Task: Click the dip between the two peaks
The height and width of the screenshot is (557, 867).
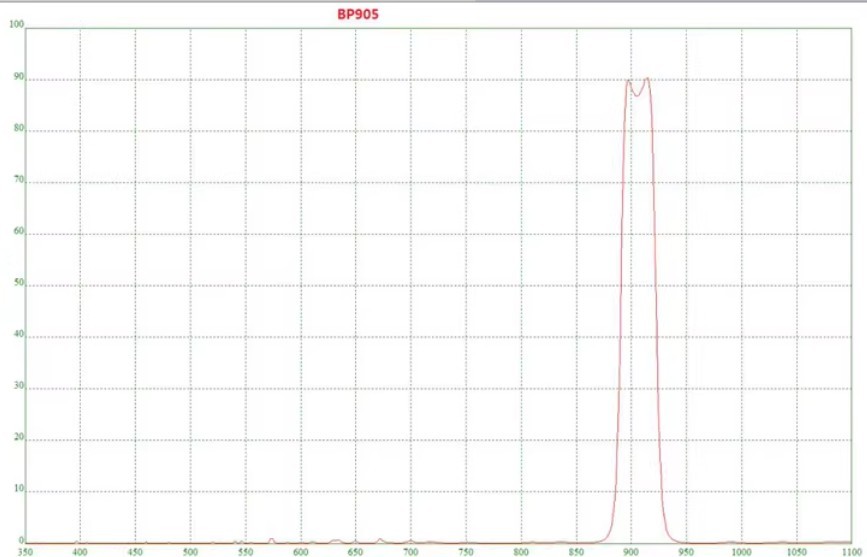Action: pyautogui.click(x=637, y=95)
